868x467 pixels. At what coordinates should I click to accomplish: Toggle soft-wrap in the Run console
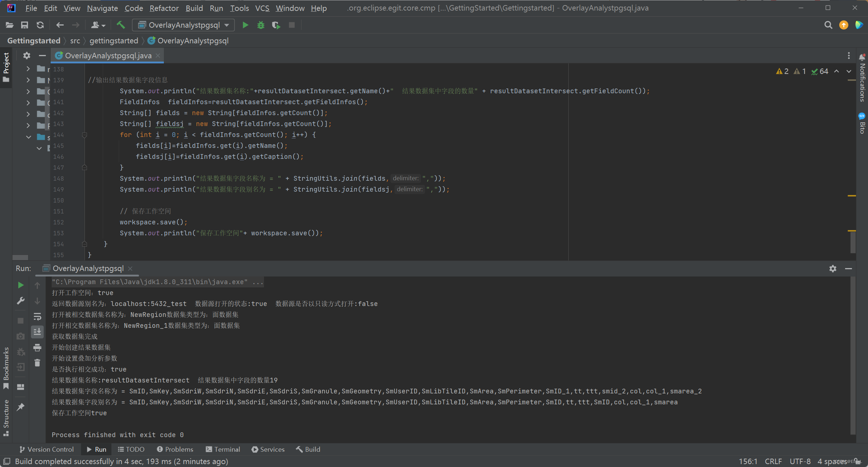pos(37,317)
